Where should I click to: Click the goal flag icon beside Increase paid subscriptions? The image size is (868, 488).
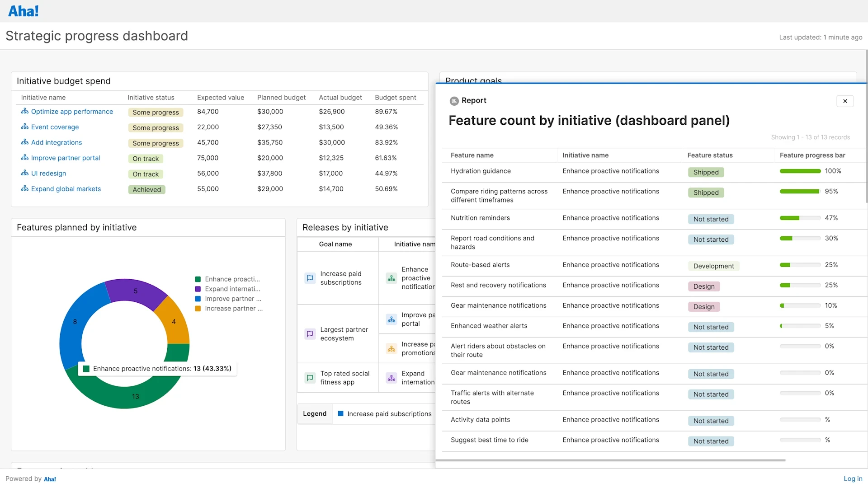(310, 278)
